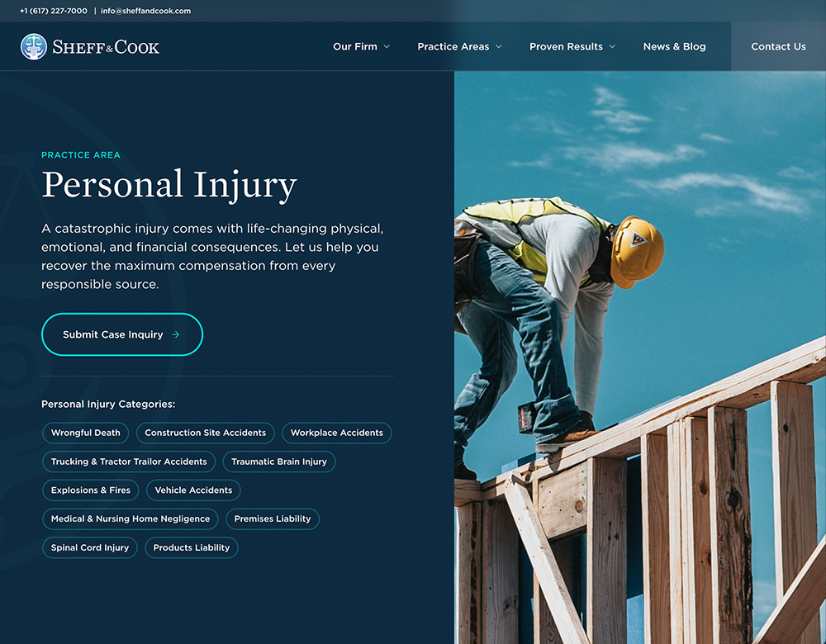Screen dimensions: 826x644
Task: Select the Wrongful Death category
Action: (85, 433)
